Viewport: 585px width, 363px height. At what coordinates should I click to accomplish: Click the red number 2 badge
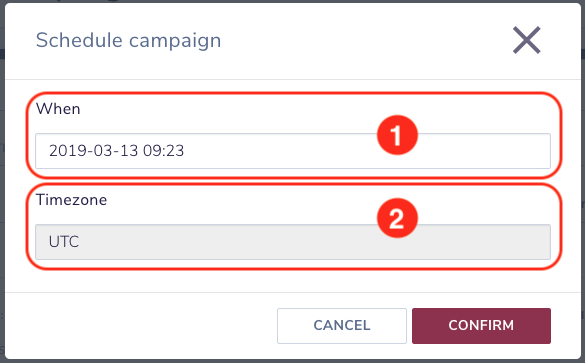point(397,218)
